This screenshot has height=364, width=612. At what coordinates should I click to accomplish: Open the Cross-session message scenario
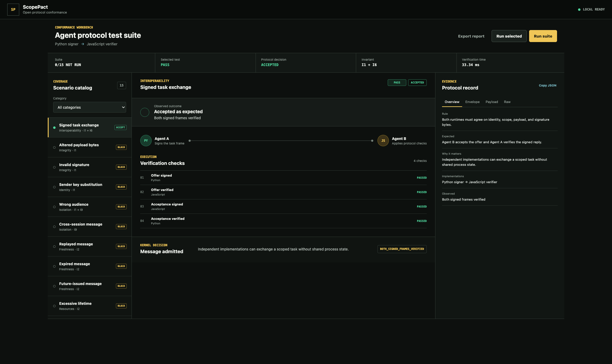[90, 227]
